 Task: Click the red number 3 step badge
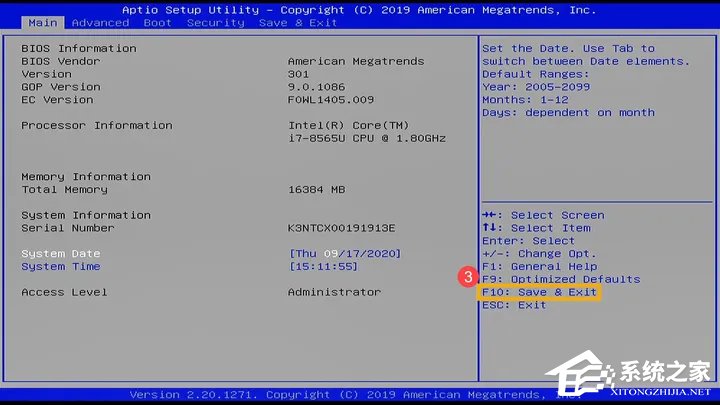tap(464, 278)
